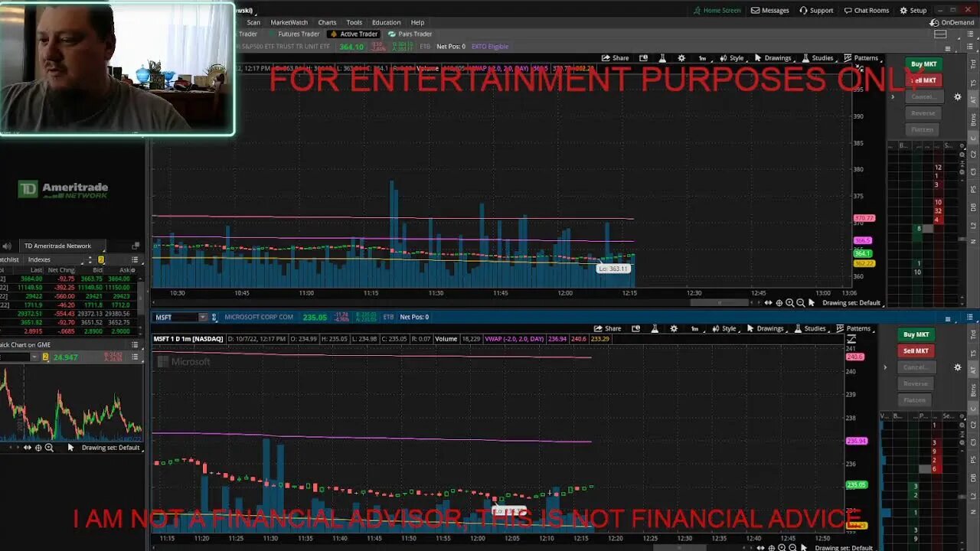The width and height of the screenshot is (980, 551).
Task: Mute TD Ameritrade Network speaker icon
Action: pos(7,246)
